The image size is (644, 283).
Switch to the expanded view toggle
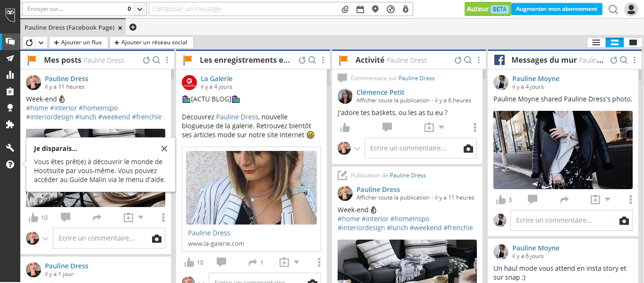pyautogui.click(x=633, y=42)
